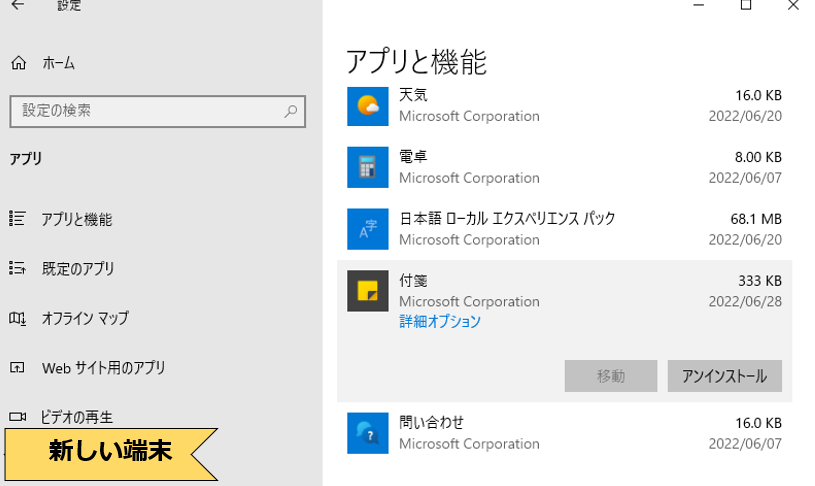This screenshot has height=486, width=815.
Task: Click the アプリと機能 list icon
Action: [x=17, y=218]
